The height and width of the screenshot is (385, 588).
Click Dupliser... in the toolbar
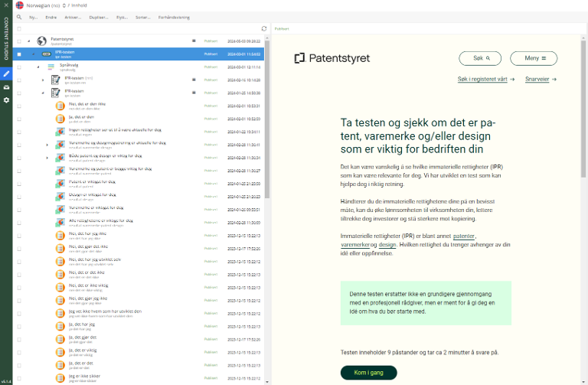pyautogui.click(x=99, y=18)
